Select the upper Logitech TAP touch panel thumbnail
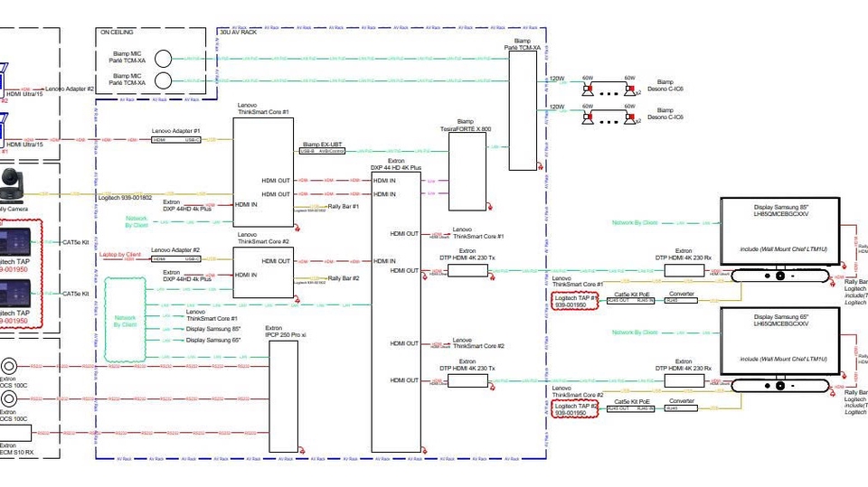Viewport: 868px width, 487px height. pyautogui.click(x=15, y=241)
